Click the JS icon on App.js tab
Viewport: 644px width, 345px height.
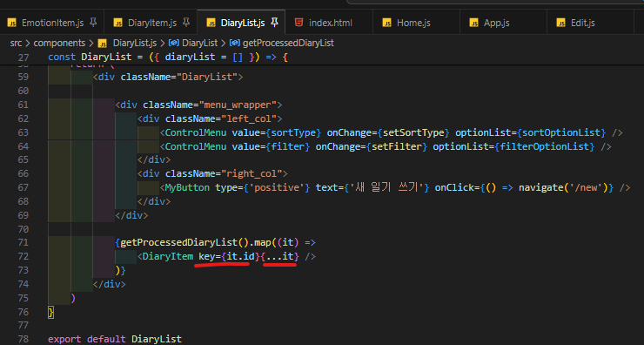474,23
